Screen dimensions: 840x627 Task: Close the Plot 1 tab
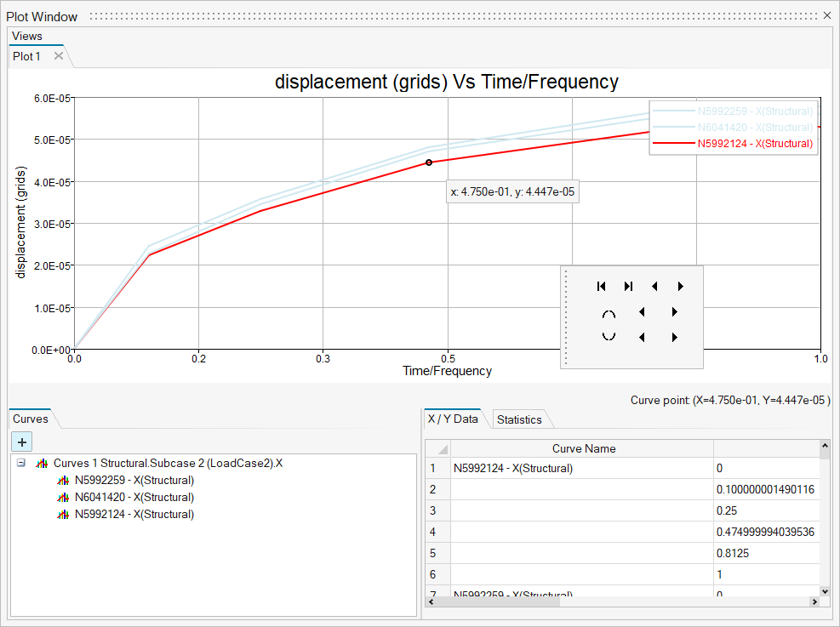pyautogui.click(x=59, y=56)
